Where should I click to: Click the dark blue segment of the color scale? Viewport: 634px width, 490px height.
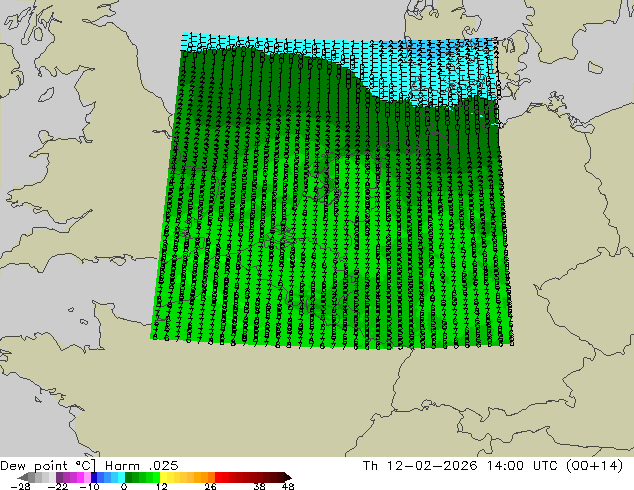pos(94,477)
